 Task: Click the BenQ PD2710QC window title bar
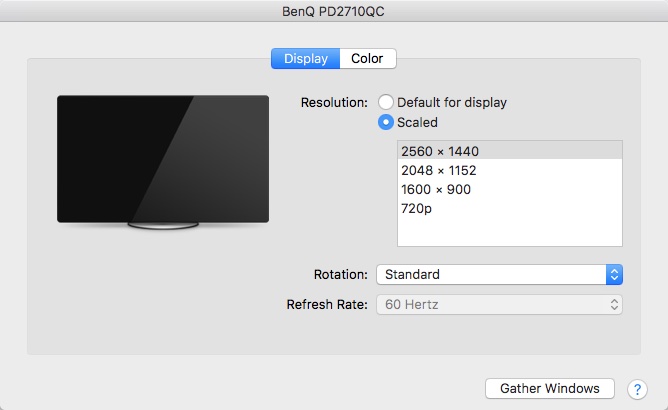[334, 11]
